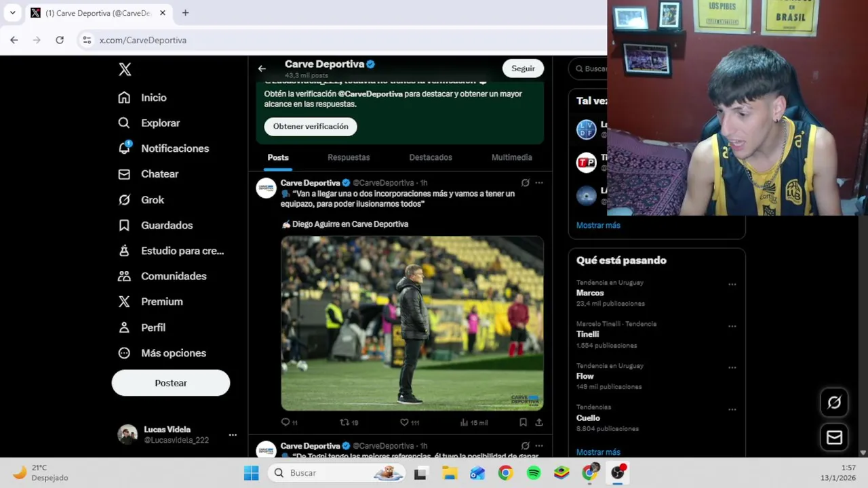The height and width of the screenshot is (488, 868).
Task: Switch to Destacados tab
Action: tap(431, 157)
